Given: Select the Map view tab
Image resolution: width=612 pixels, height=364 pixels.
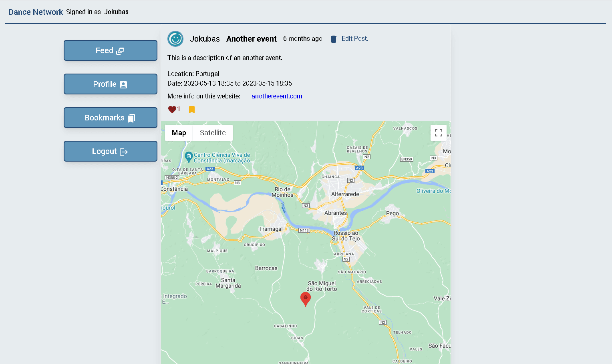Looking at the screenshot, I should 179,133.
